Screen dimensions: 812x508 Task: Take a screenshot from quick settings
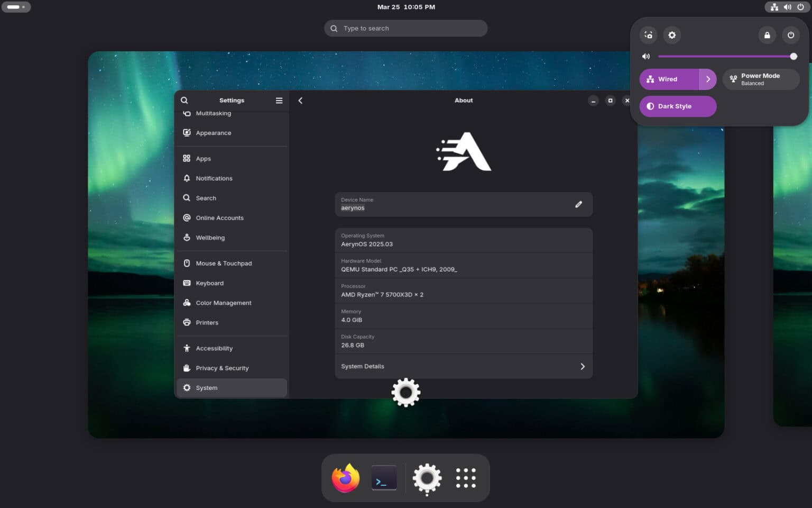tap(648, 35)
